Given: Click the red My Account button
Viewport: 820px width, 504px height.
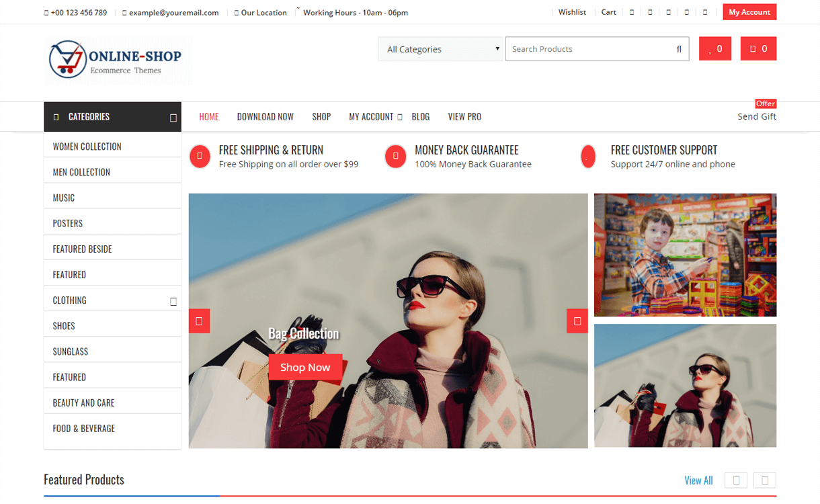Looking at the screenshot, I should click(749, 12).
